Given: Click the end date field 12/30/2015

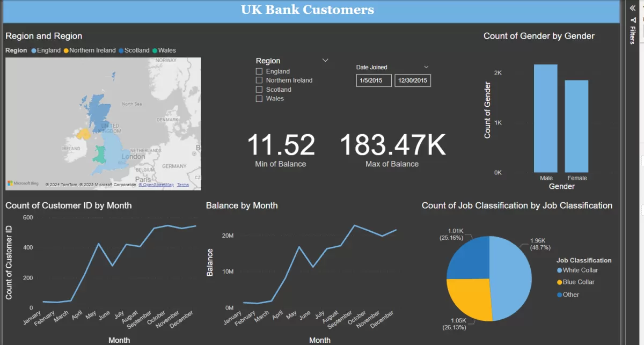Looking at the screenshot, I should pyautogui.click(x=413, y=80).
